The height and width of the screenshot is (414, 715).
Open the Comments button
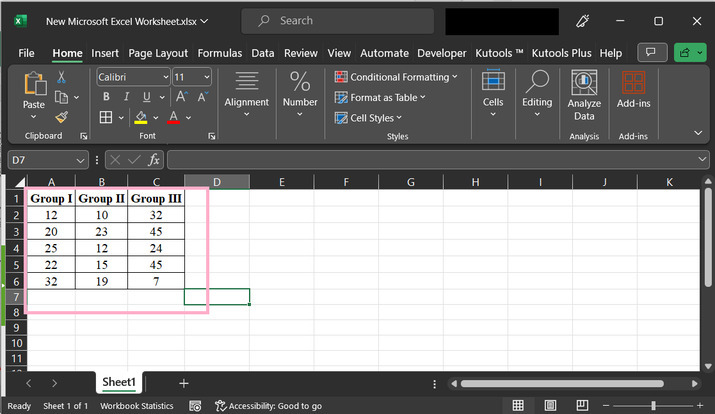(x=652, y=53)
